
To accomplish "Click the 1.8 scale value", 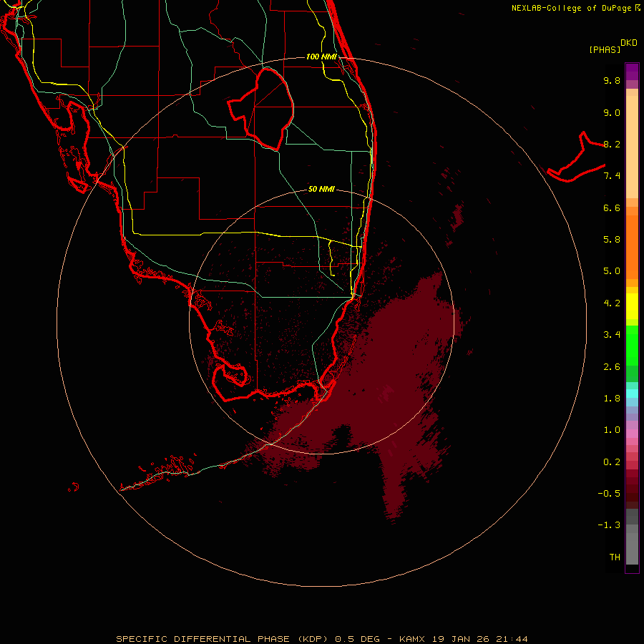I will click(612, 399).
